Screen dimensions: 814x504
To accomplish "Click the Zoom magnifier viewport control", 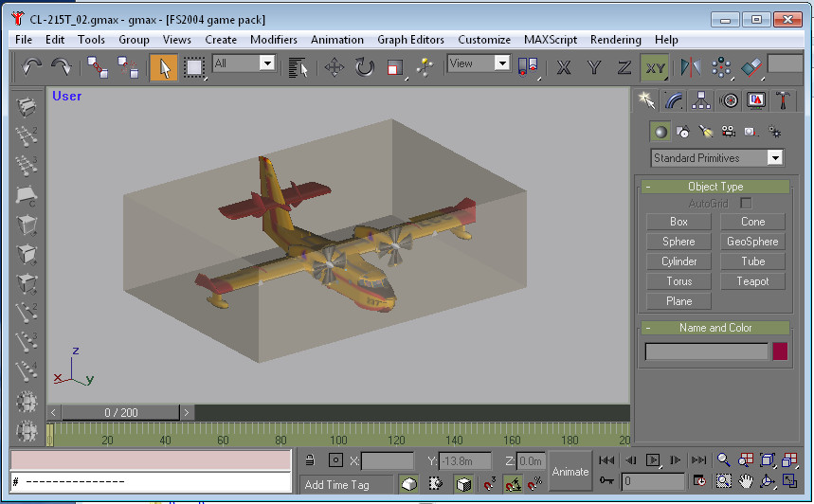I will (x=723, y=459).
